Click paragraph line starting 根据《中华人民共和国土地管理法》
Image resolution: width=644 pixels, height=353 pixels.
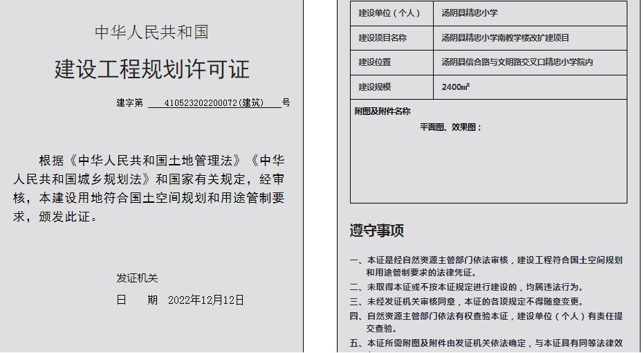click(161, 161)
